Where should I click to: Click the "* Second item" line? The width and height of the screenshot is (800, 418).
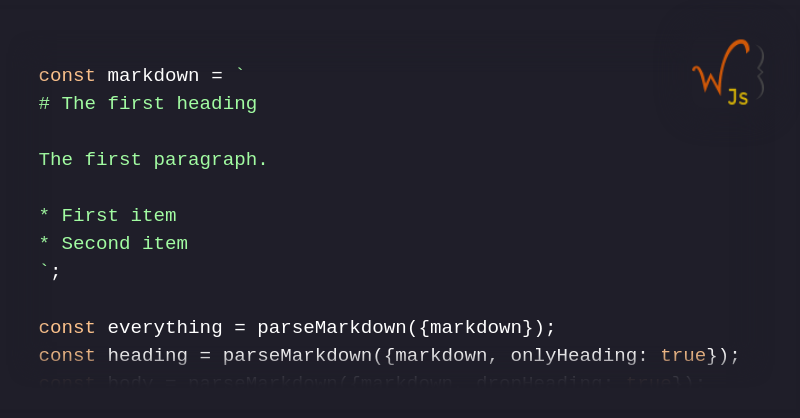click(x=113, y=244)
